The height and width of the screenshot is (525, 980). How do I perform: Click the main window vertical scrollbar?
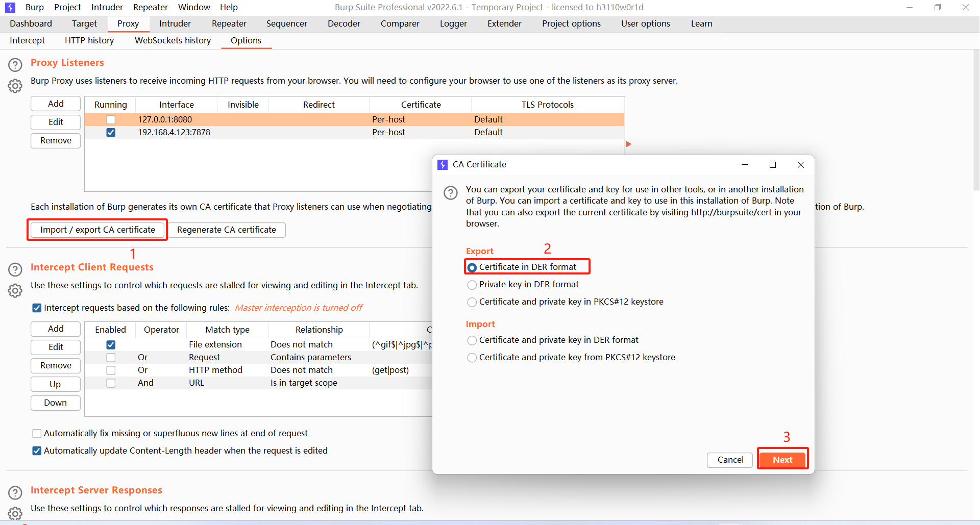pyautogui.click(x=976, y=120)
